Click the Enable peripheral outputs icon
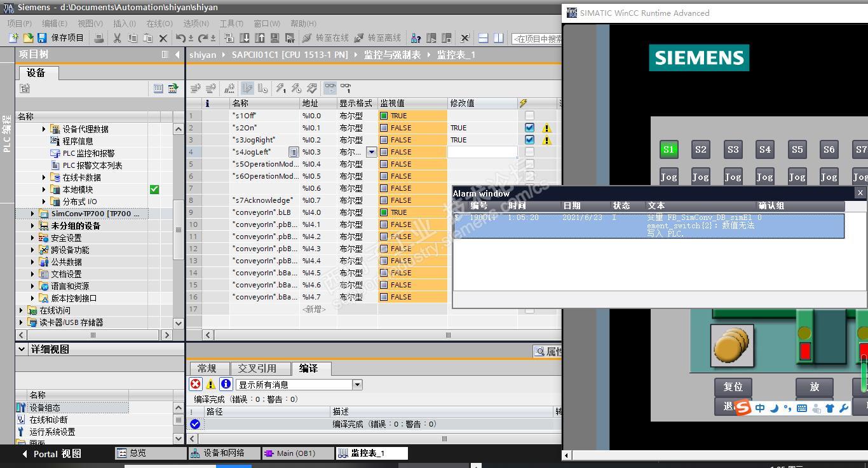This screenshot has width=868, height=468. point(312,88)
